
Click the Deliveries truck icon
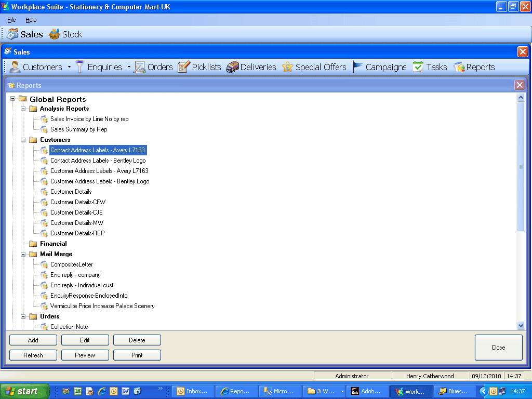[232, 67]
